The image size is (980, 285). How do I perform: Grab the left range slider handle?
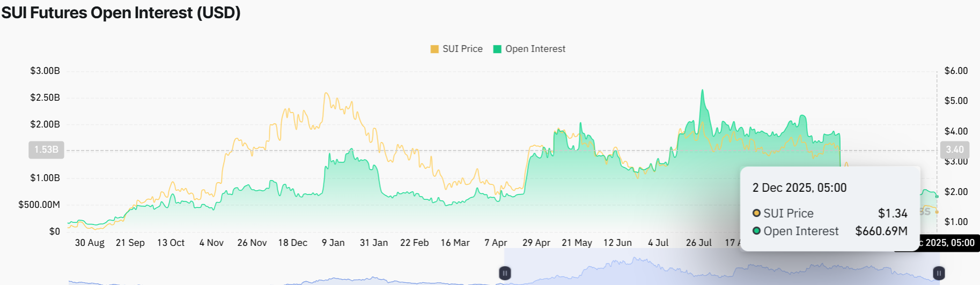click(x=505, y=273)
